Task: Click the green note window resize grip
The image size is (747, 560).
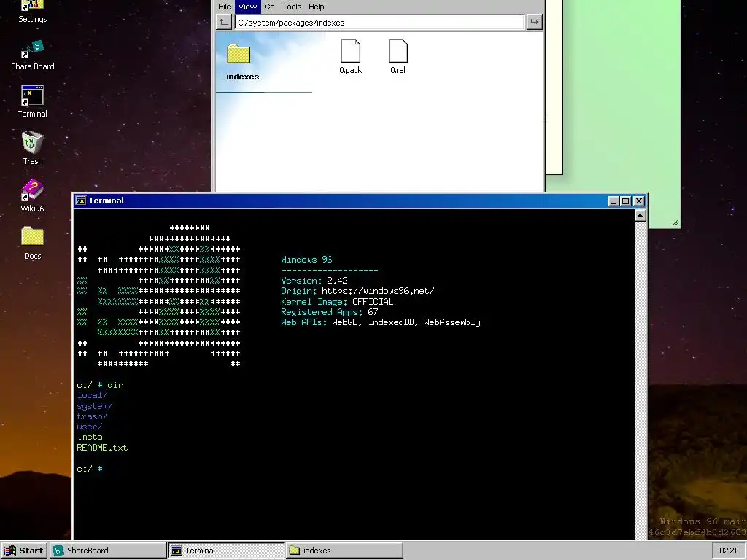Action: (x=675, y=223)
